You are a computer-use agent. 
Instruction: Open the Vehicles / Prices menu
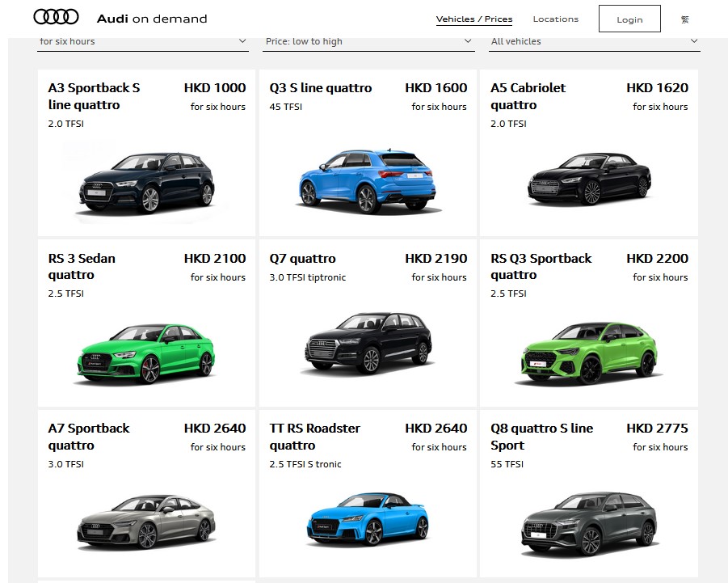[474, 19]
